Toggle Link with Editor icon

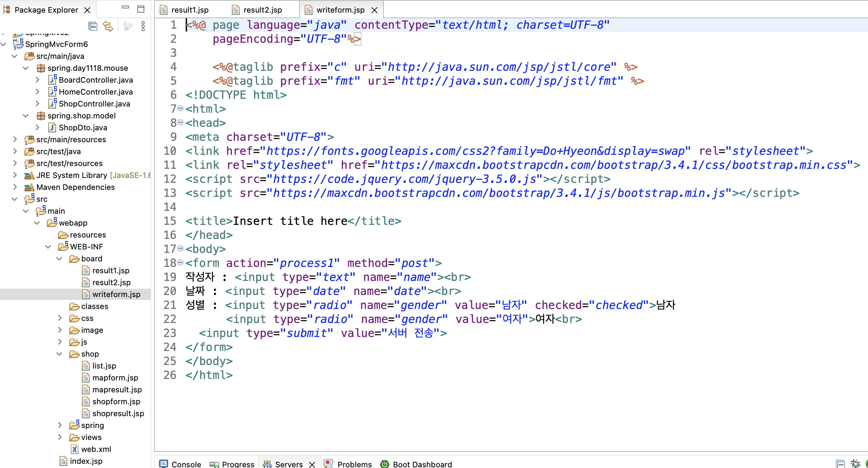tap(108, 26)
